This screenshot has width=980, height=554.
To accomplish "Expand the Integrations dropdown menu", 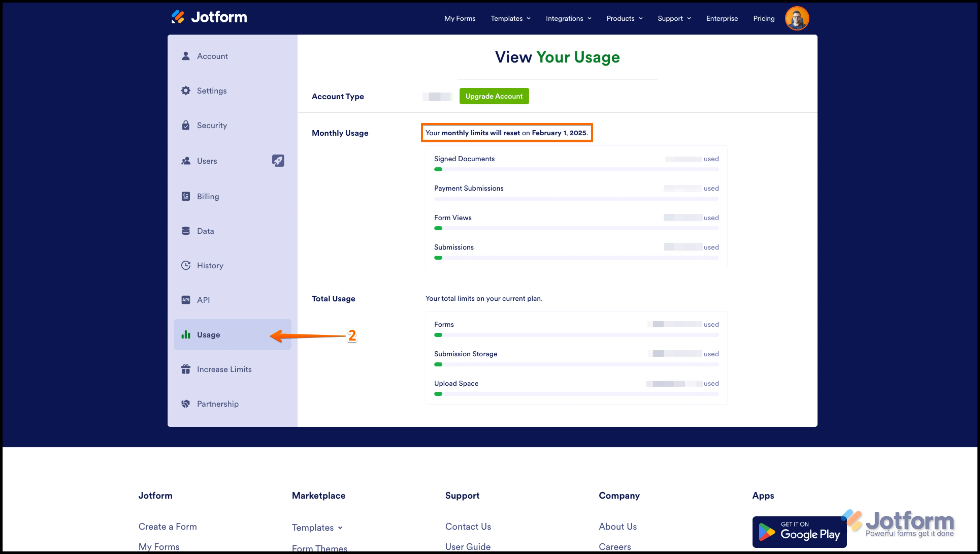I will 568,18.
